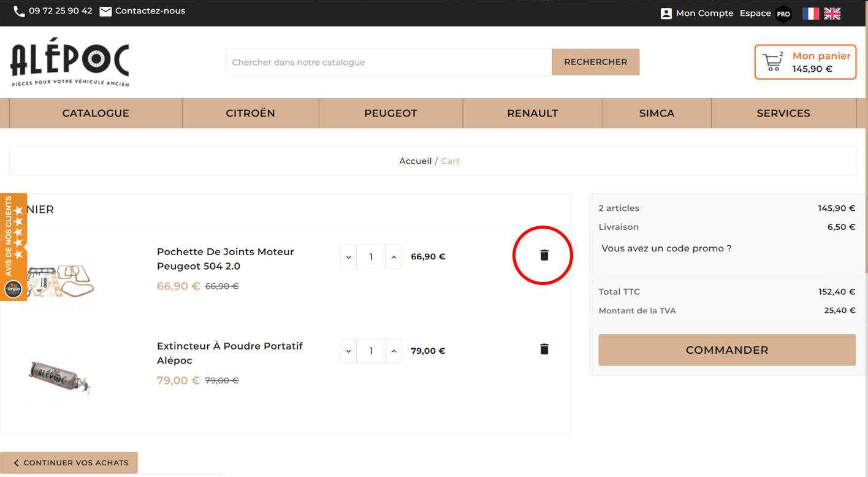Expand the promo code section
Viewport: 868px width, 477px height.
tap(666, 248)
